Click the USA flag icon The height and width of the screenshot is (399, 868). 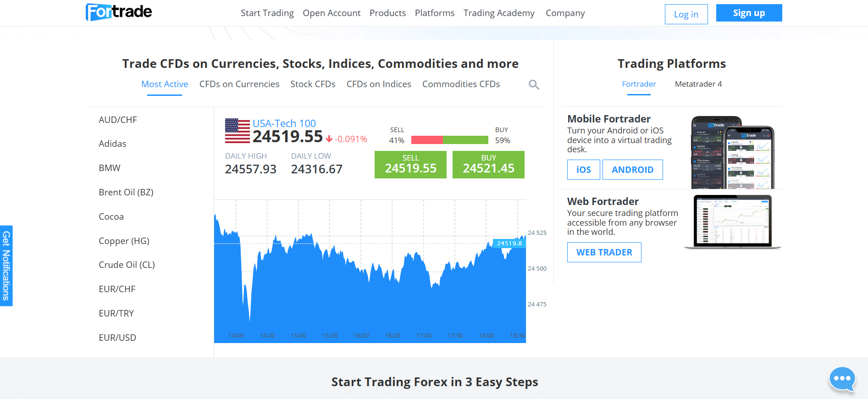click(238, 131)
